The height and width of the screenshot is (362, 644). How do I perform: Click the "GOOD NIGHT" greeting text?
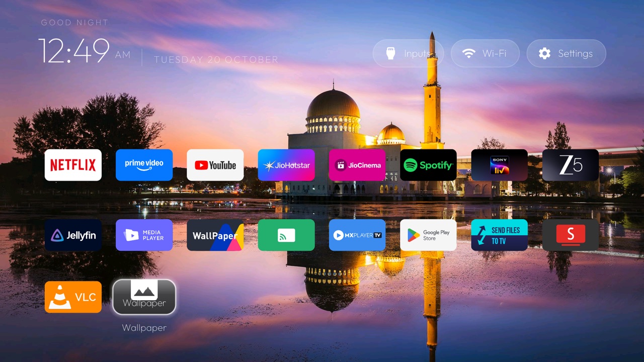[x=74, y=23]
